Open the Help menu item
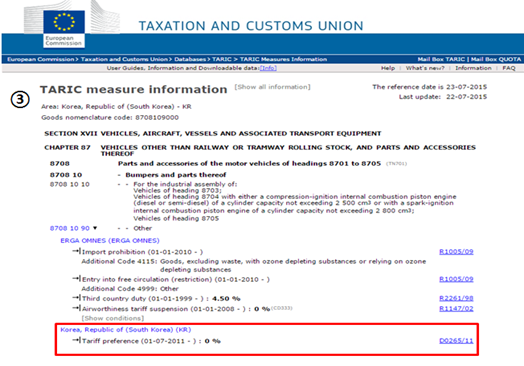 pyautogui.click(x=388, y=68)
